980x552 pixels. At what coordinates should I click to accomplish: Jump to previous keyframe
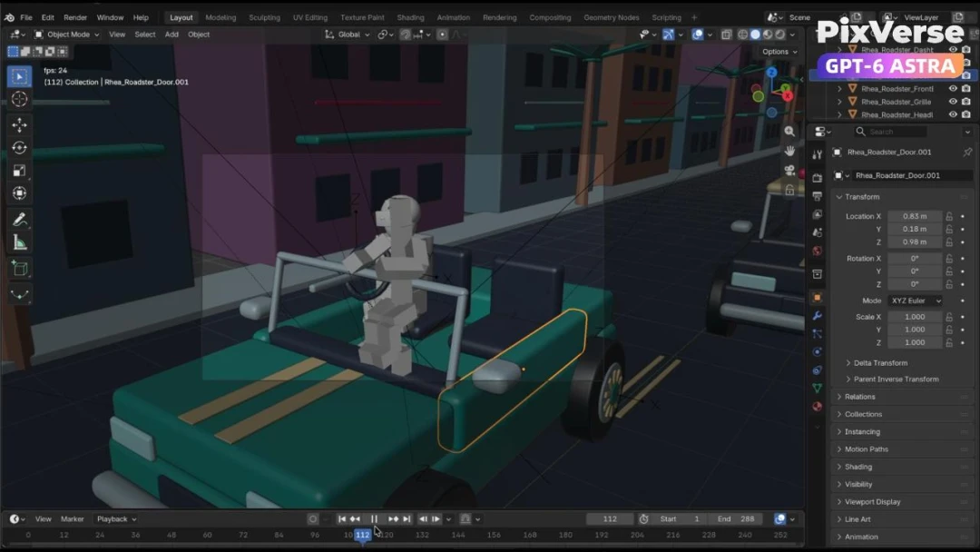tap(356, 519)
